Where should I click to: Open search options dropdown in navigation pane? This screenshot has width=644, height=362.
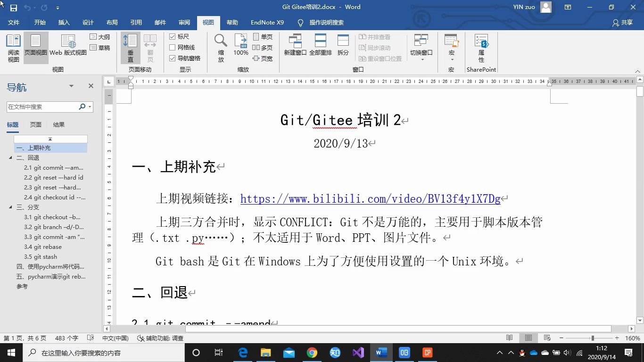90,107
